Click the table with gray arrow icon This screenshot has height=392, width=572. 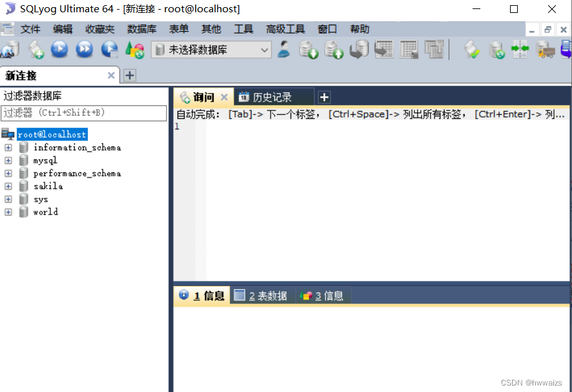(x=383, y=50)
